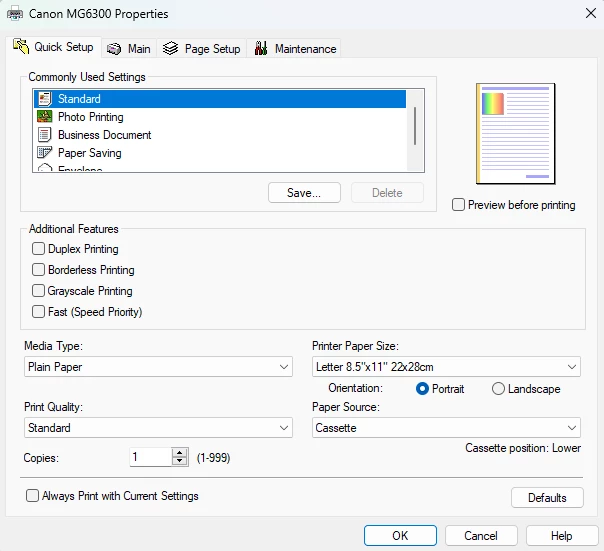
Task: Check Always Print with Current Settings
Action: click(x=32, y=496)
